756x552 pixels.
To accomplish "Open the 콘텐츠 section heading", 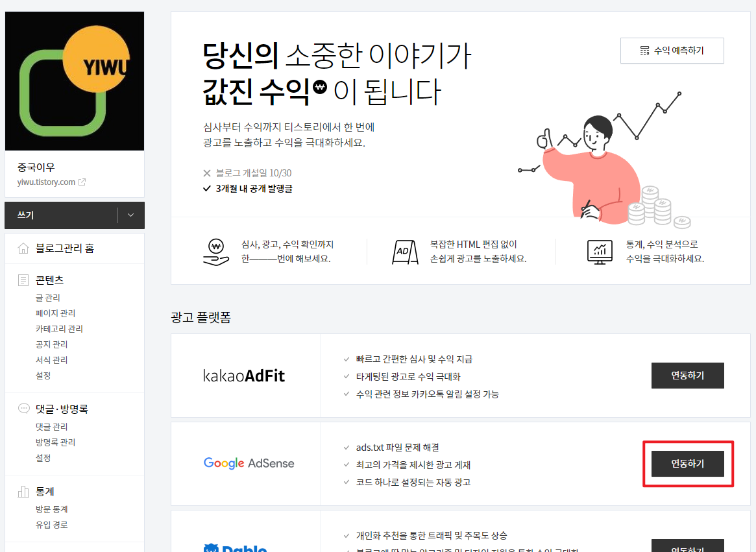I will coord(50,280).
